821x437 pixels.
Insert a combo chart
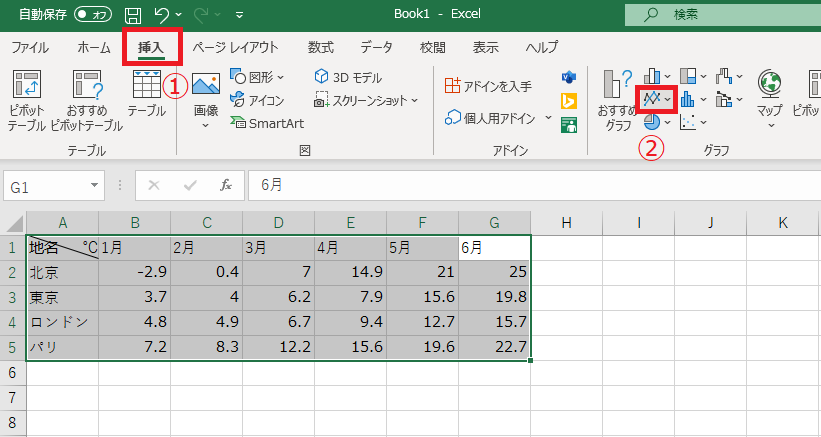click(x=729, y=99)
